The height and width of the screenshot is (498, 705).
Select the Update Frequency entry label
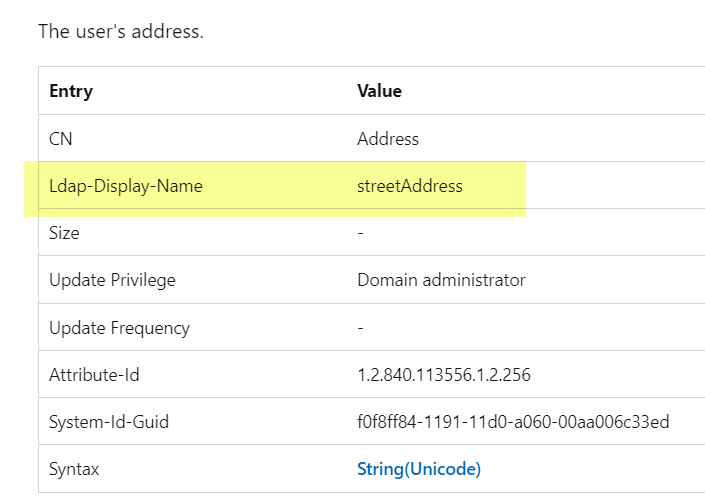pos(119,327)
